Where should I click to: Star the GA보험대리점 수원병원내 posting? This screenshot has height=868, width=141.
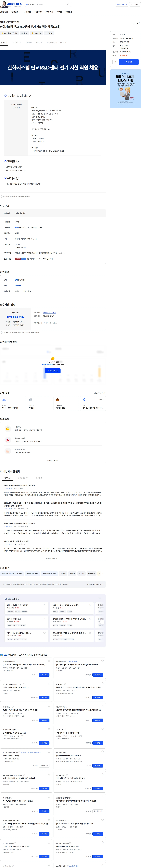90,619
